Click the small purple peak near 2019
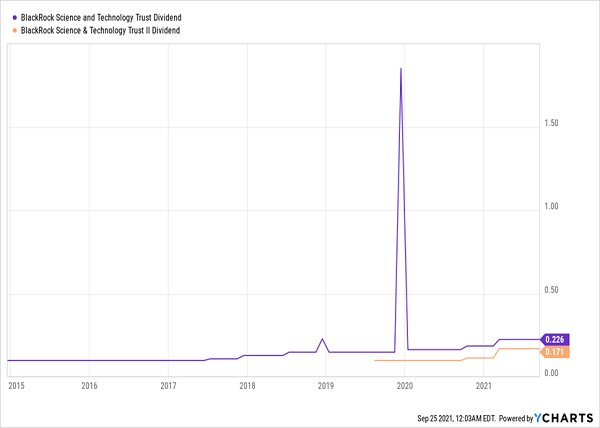 [322, 339]
